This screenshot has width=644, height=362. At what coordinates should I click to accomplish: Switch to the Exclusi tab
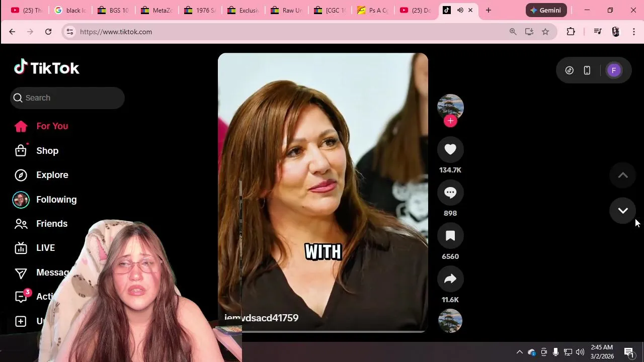(x=244, y=10)
